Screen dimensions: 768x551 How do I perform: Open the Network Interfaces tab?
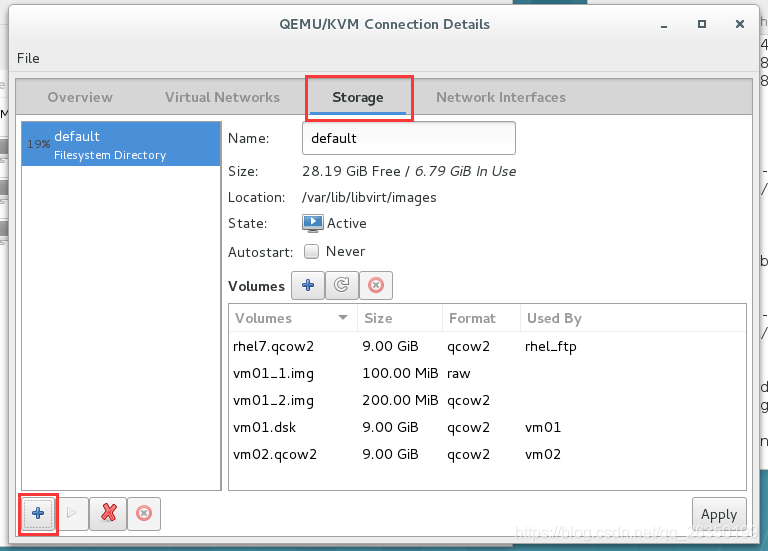[x=501, y=97]
